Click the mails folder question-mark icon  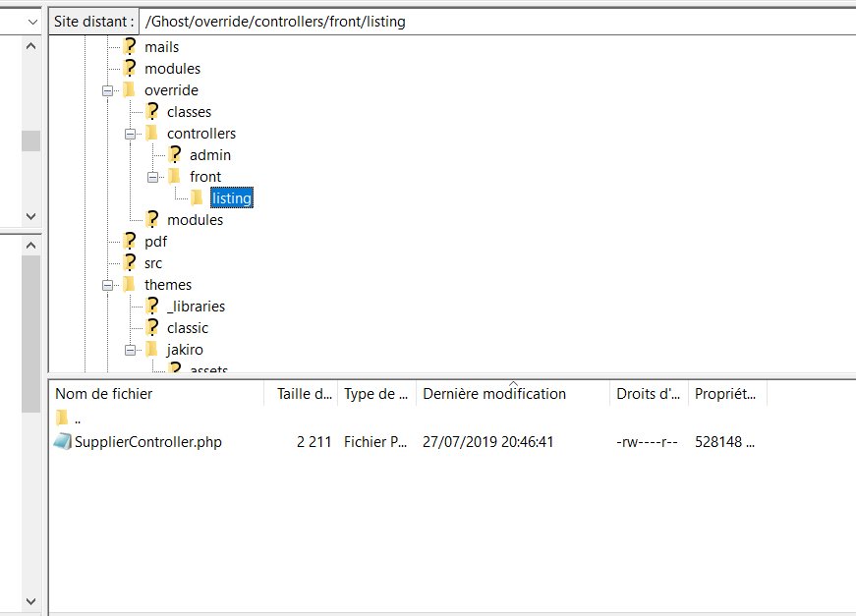[130, 46]
